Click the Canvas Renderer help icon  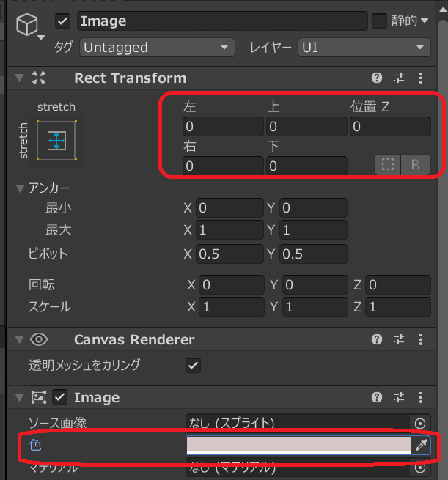click(x=377, y=339)
